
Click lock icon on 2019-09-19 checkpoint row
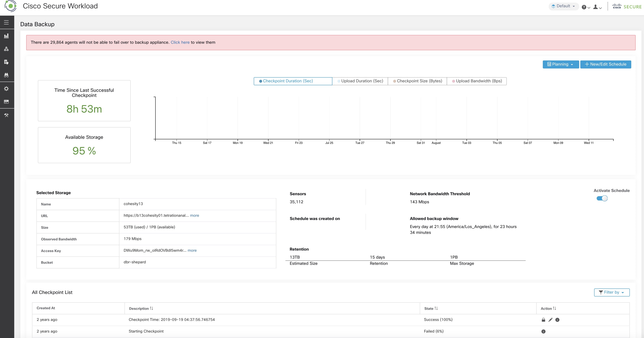click(543, 320)
